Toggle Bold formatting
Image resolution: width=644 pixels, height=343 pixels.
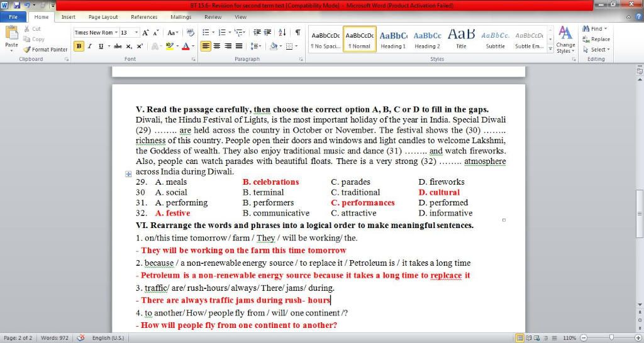[79, 46]
